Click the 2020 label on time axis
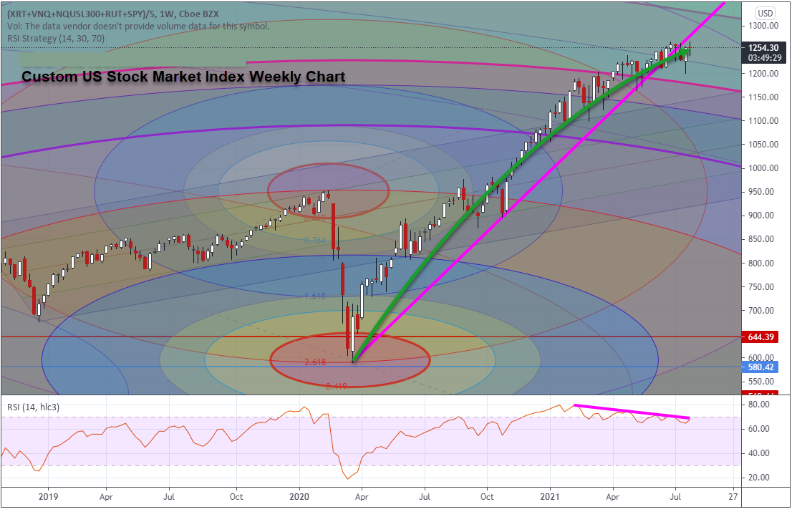This screenshot has width=792, height=532. tap(299, 497)
